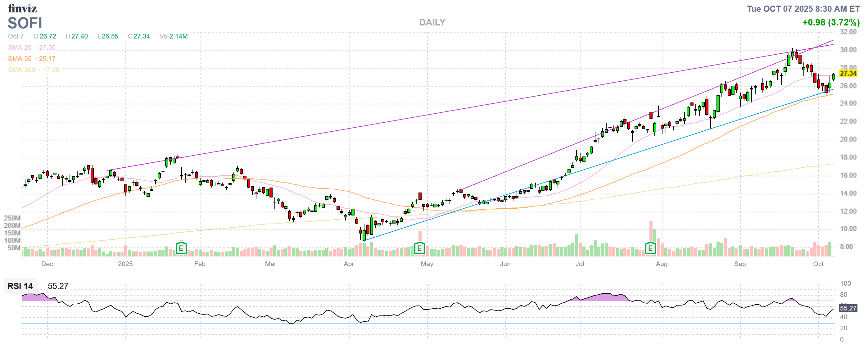Screen dimensions: 868x349
Task: Click the earnings E marker before Aug
Action: coord(650,249)
